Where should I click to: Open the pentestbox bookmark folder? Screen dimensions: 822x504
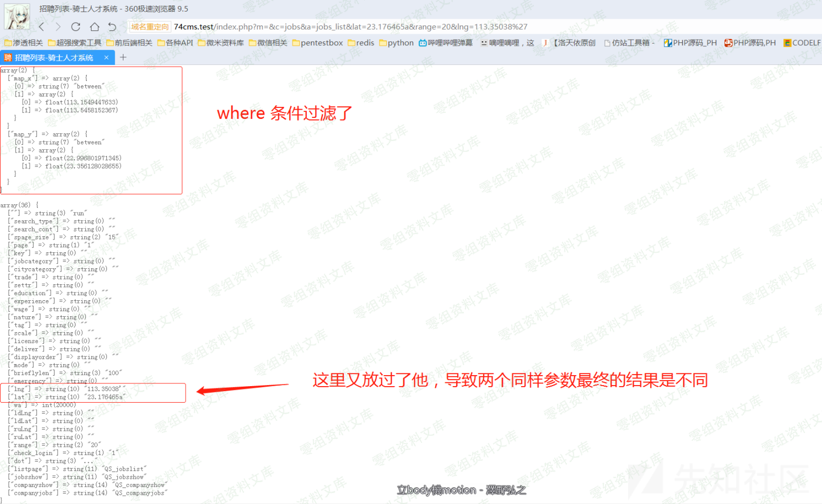click(317, 42)
